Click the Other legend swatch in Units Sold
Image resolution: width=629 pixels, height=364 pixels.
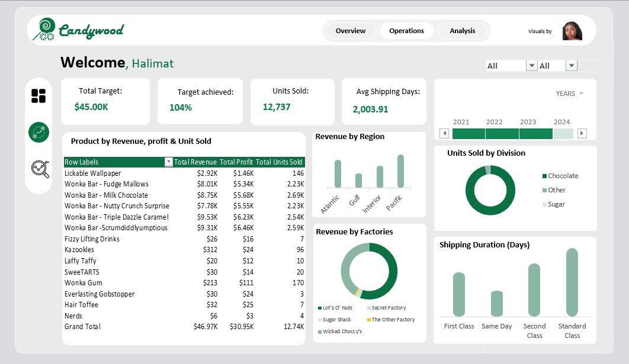544,191
